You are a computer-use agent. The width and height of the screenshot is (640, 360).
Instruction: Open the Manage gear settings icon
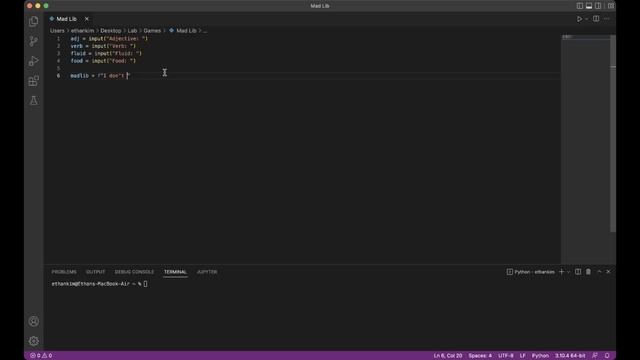(34, 341)
